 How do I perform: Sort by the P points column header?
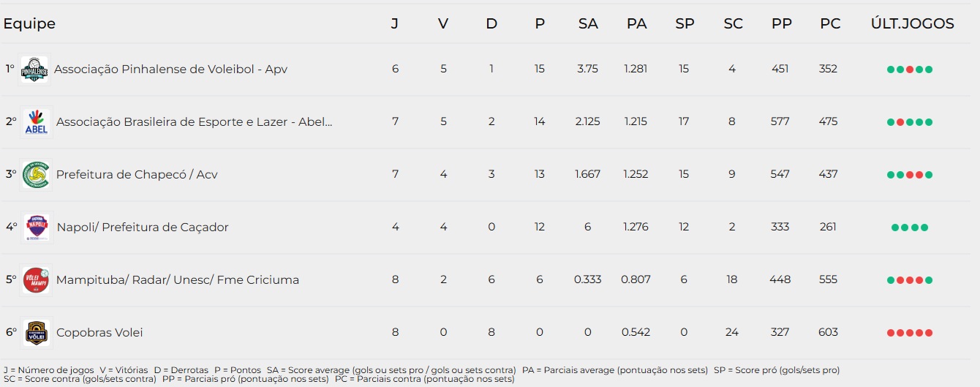[x=540, y=24]
